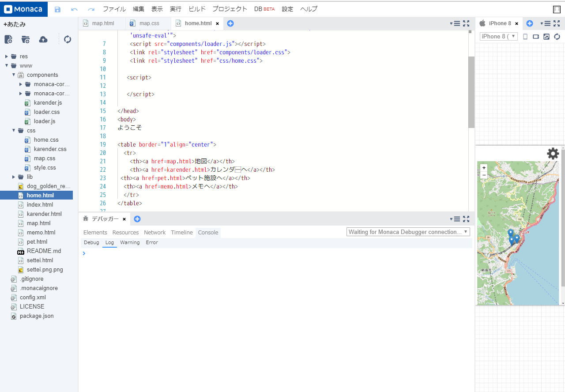The height and width of the screenshot is (392, 565).
Task: Open the Network debugger tab
Action: (x=154, y=233)
